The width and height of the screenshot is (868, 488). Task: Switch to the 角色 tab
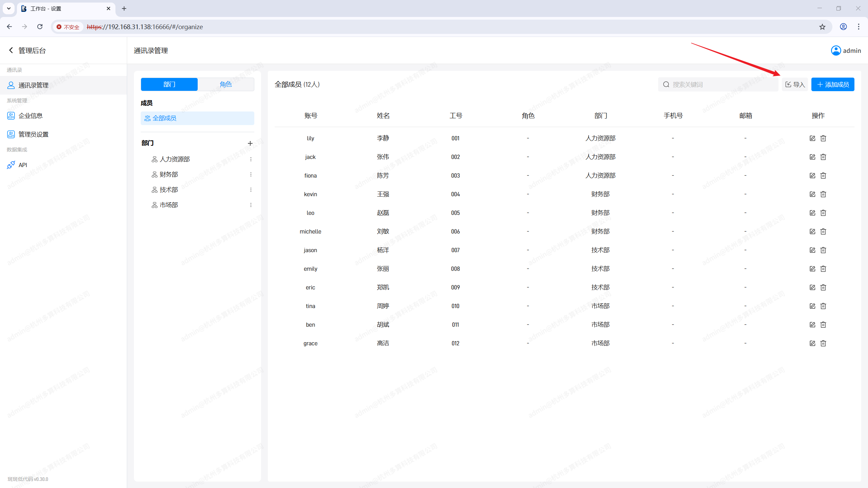(226, 84)
